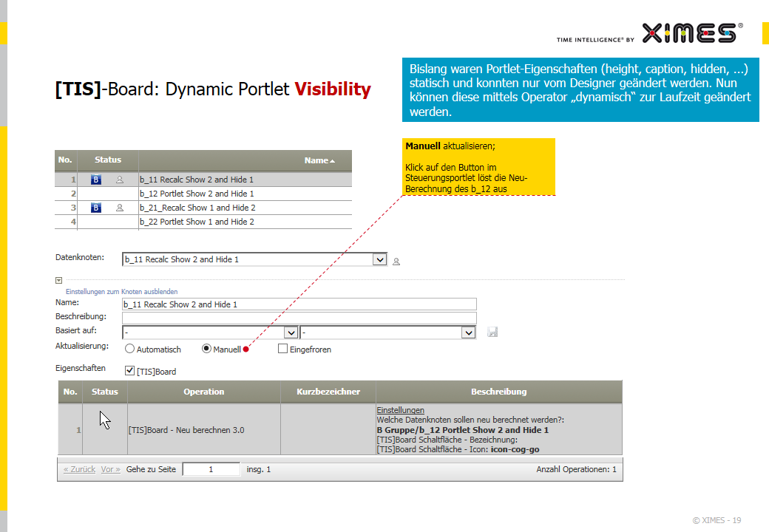Open the Einstellungen link in the operation row
This screenshot has width=769, height=532.
[400, 410]
